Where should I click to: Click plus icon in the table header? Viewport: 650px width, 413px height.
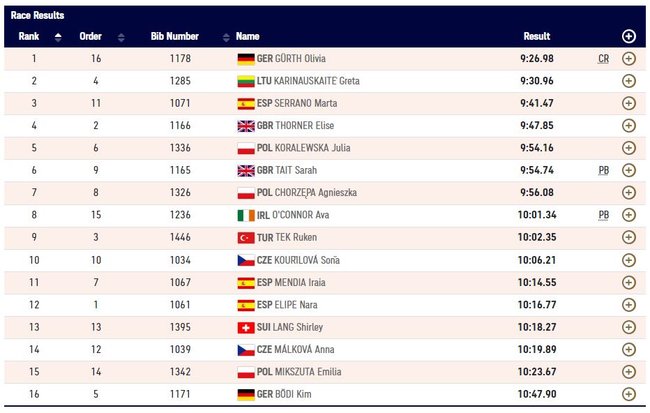coord(628,36)
